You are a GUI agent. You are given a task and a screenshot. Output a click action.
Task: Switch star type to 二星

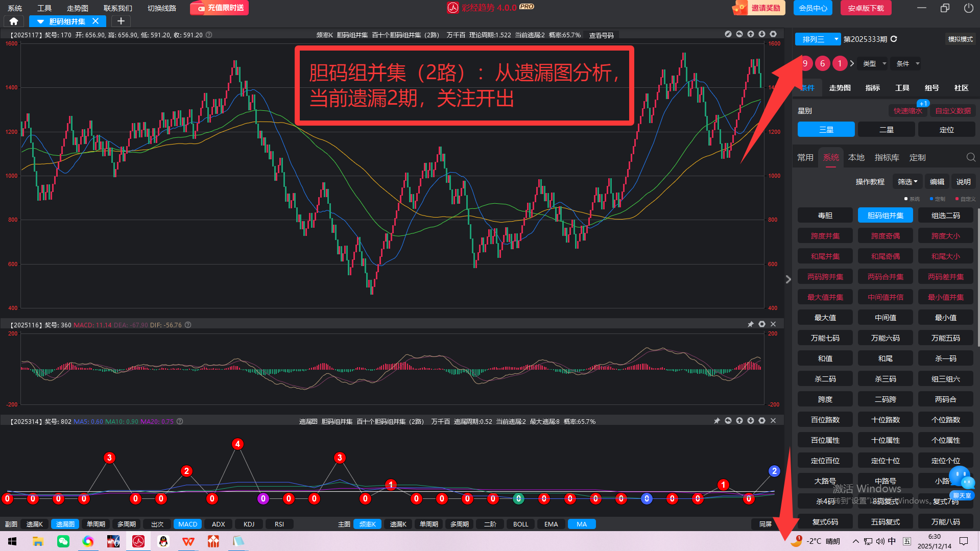pos(886,130)
